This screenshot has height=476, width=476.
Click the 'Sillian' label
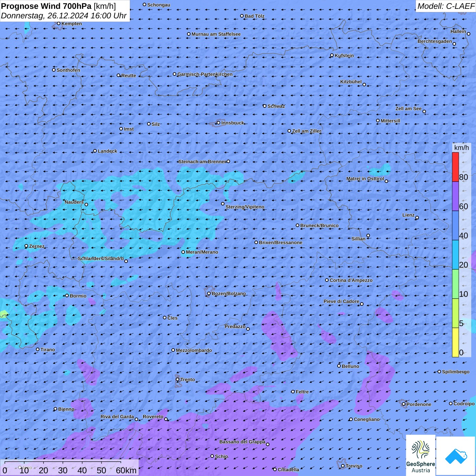358,239
